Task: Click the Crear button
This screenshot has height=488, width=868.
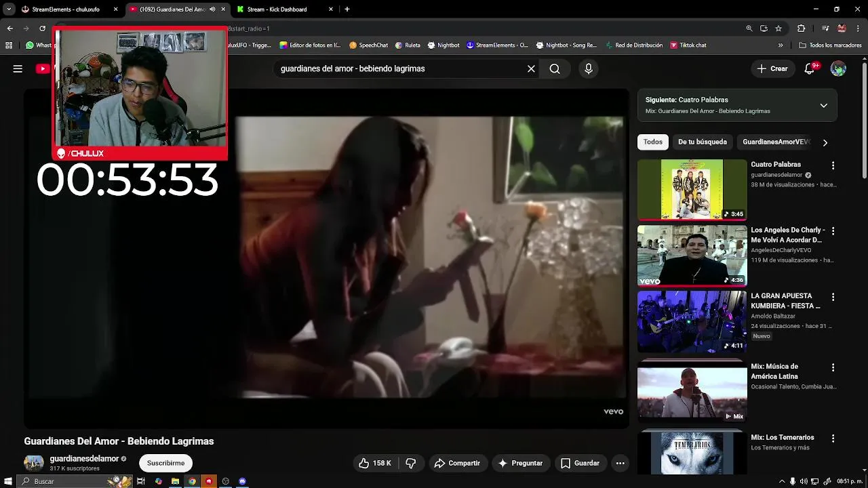Action: point(772,68)
